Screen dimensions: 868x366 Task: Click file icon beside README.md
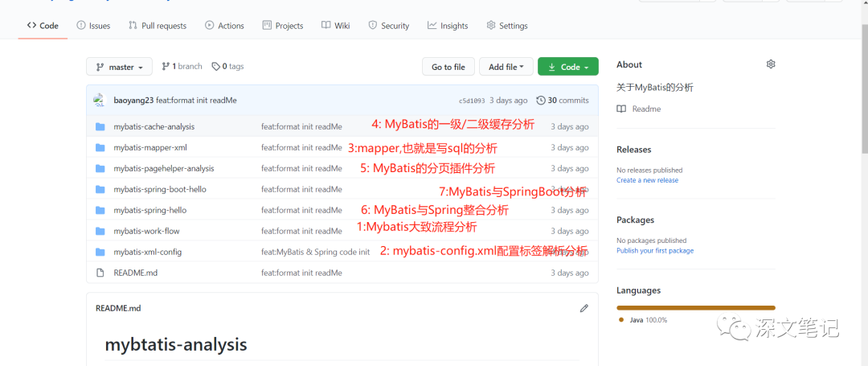pyautogui.click(x=100, y=273)
